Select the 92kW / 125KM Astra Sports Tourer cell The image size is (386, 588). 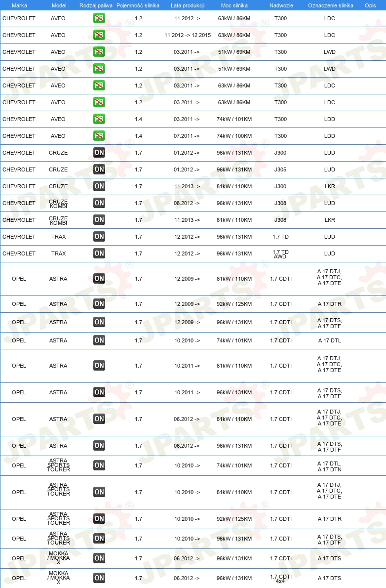[234, 519]
